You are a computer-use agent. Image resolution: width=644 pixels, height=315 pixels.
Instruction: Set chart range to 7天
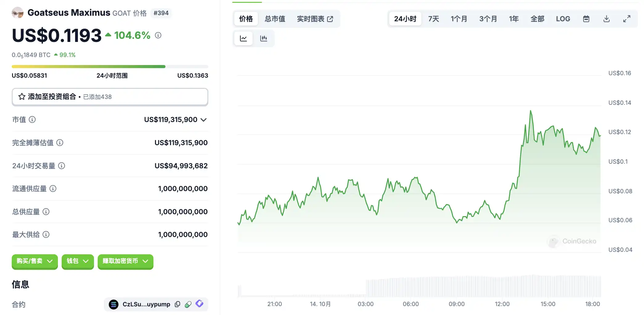click(x=434, y=19)
